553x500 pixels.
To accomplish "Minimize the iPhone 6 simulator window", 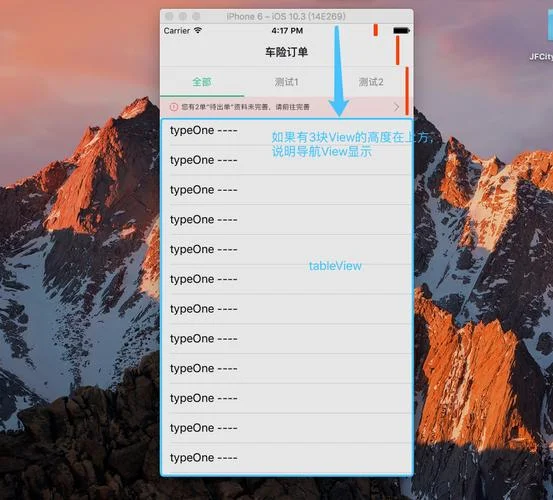I will coord(183,16).
